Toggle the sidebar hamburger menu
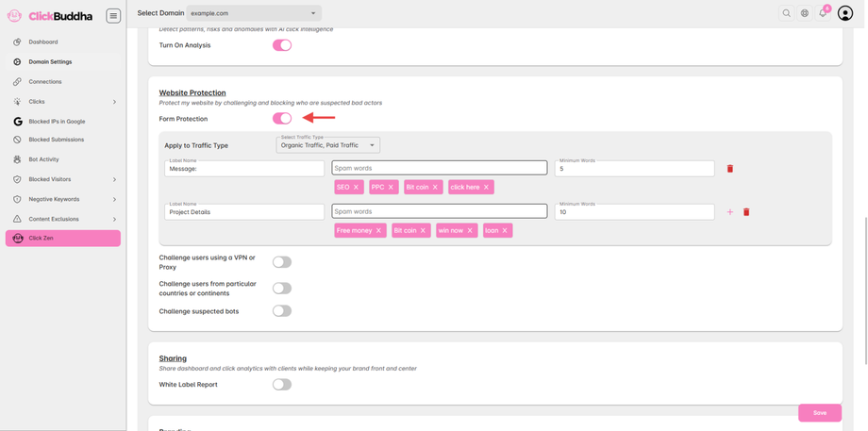Screen dimensions: 868x431 pos(113,15)
